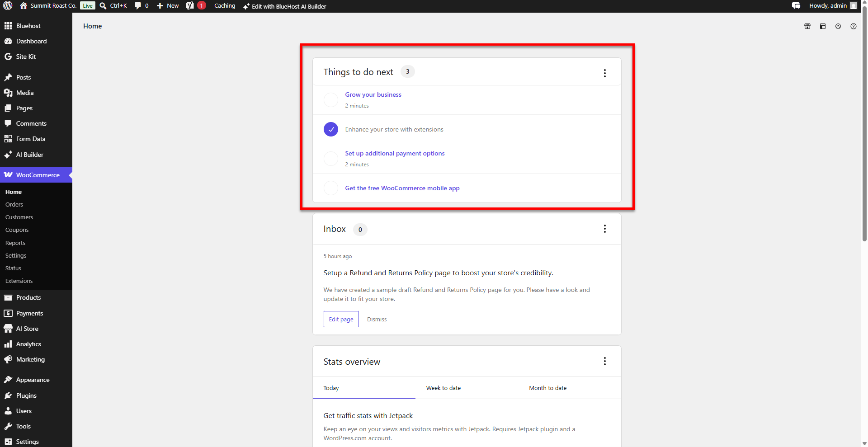The image size is (868, 447).
Task: Click the checked Enhance your store circle
Action: (331, 129)
